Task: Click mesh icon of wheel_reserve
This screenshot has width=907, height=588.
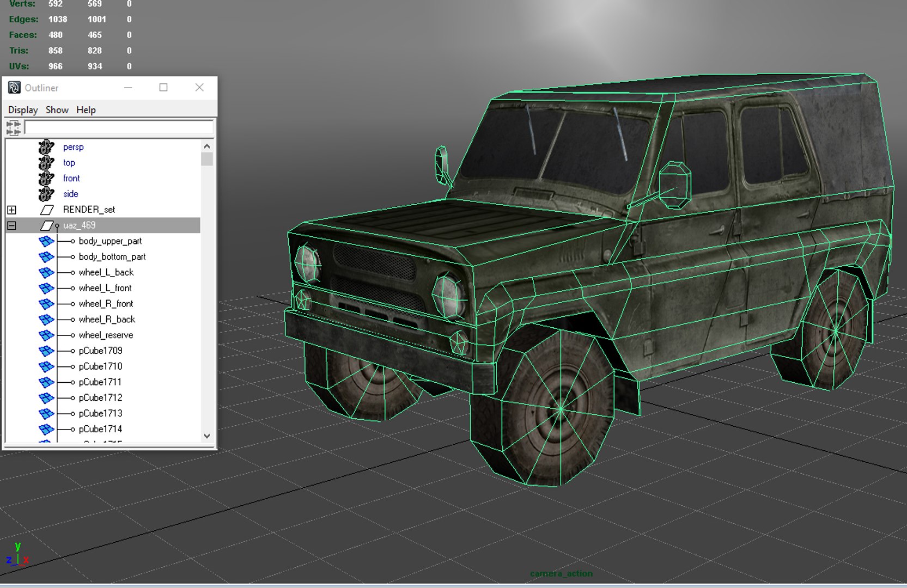Action: (x=46, y=335)
